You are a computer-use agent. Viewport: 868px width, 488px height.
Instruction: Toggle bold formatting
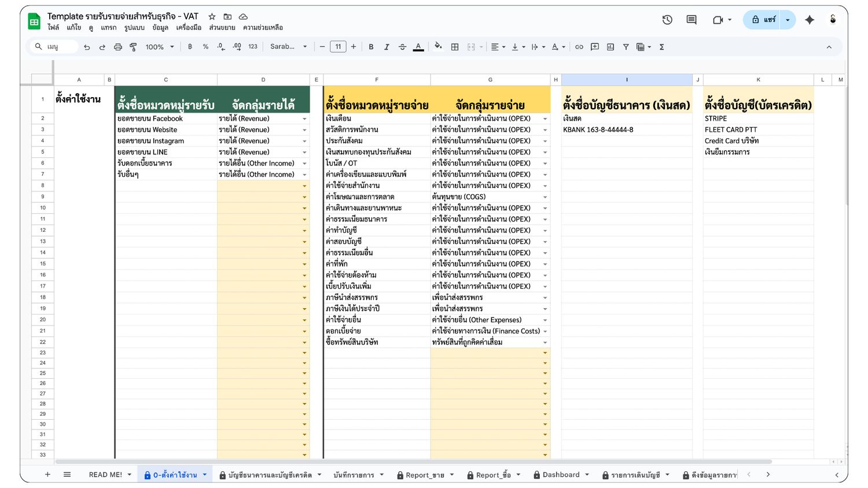(371, 47)
